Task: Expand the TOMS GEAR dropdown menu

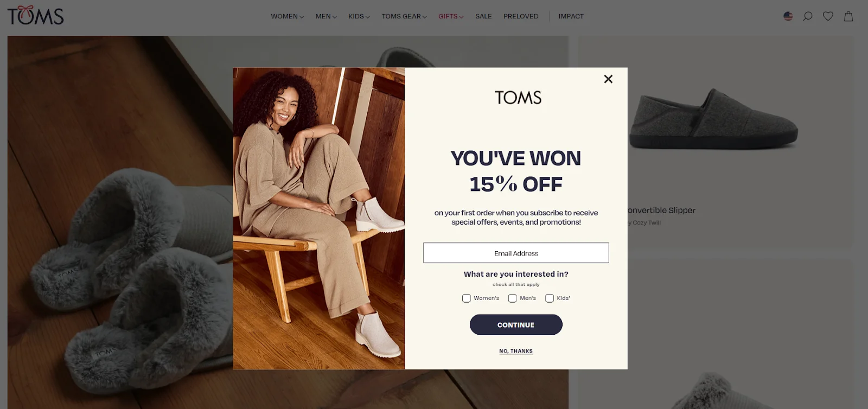Action: click(x=404, y=16)
